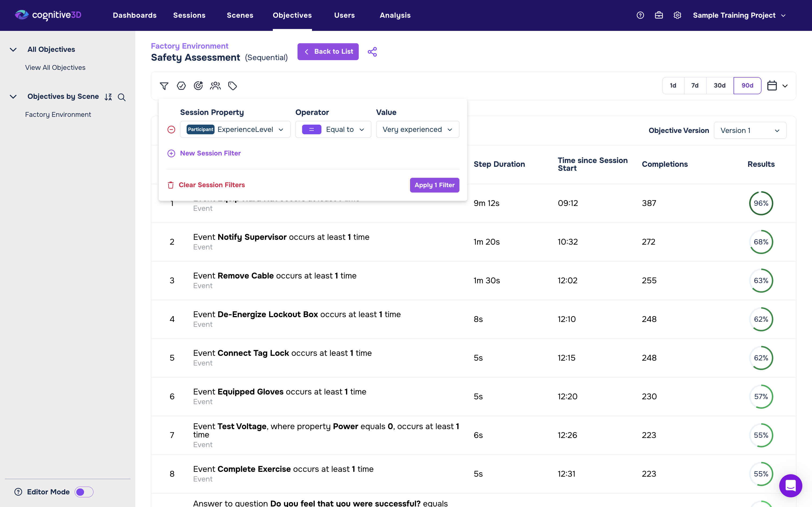Go to the Analysis tab
The width and height of the screenshot is (812, 507).
tap(395, 15)
